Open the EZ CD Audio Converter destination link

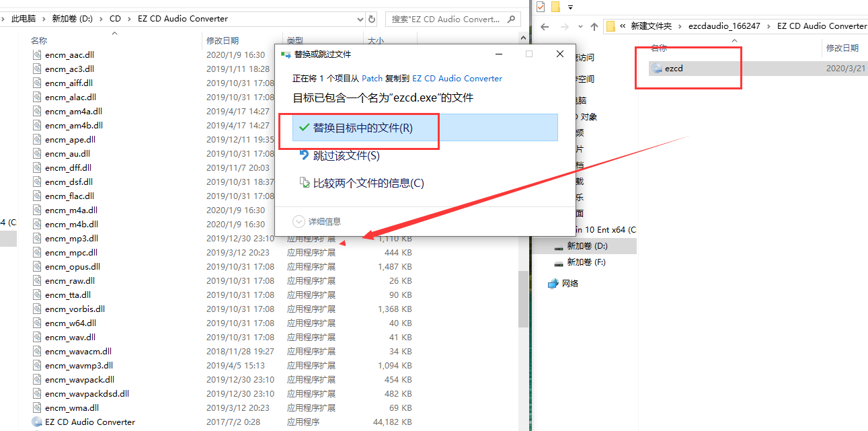point(457,79)
